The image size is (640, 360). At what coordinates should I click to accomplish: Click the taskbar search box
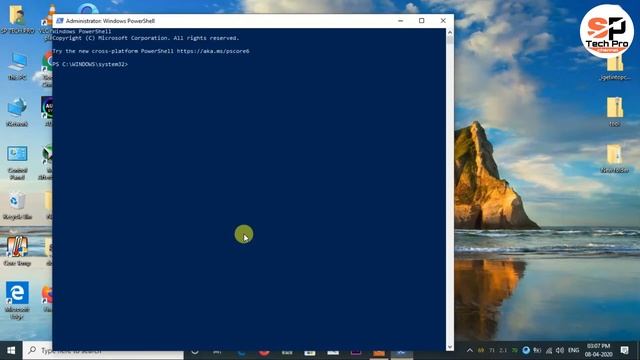click(103, 351)
